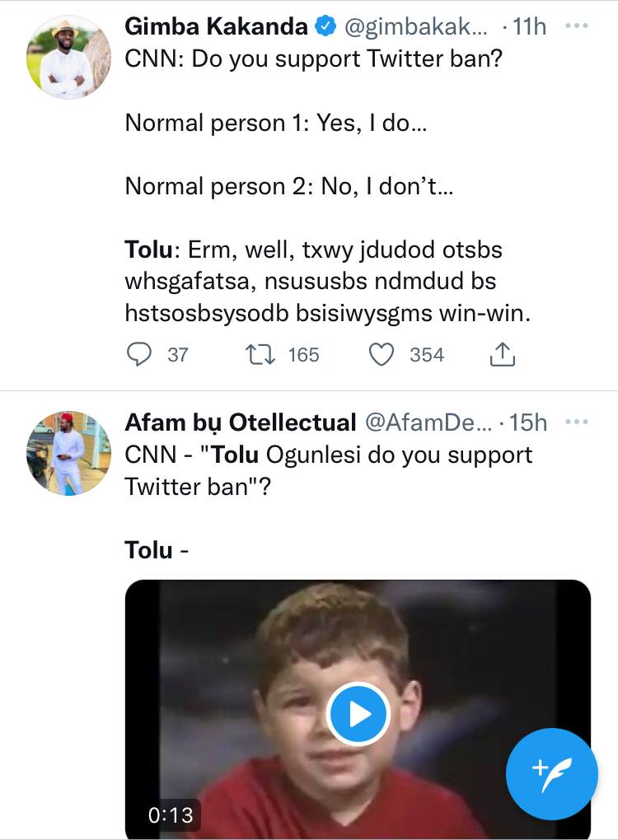Tap Gimba Kakanda's verified badge
This screenshot has height=840, width=618.
[x=325, y=27]
